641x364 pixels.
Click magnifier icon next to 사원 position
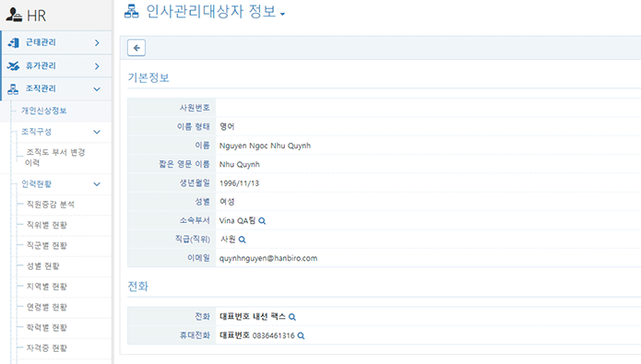tap(242, 240)
